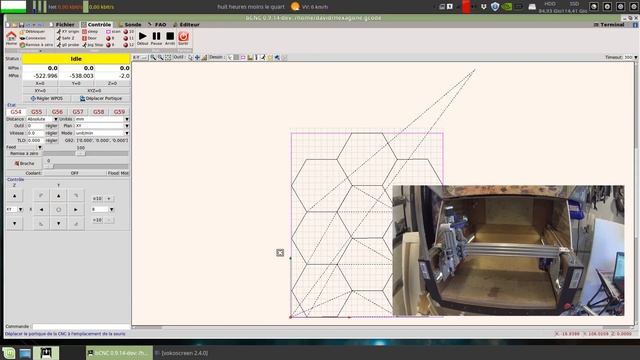Select G56 coordinate system
640x360 pixels.
point(57,111)
